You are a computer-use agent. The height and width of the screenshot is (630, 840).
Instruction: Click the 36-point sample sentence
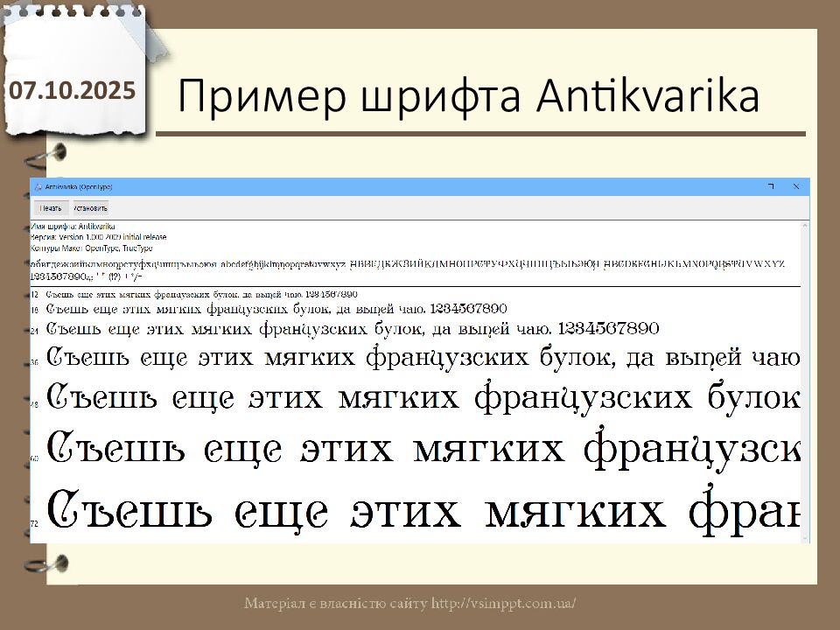tap(420, 358)
